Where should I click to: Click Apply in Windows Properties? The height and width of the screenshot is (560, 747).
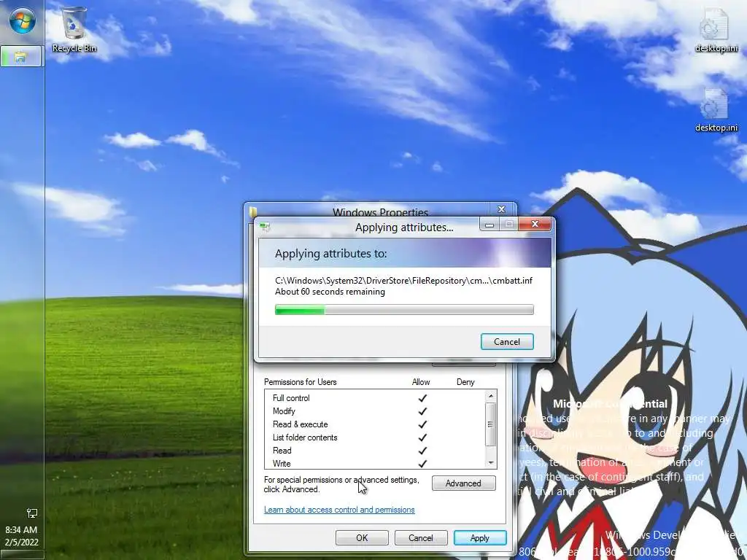point(480,537)
